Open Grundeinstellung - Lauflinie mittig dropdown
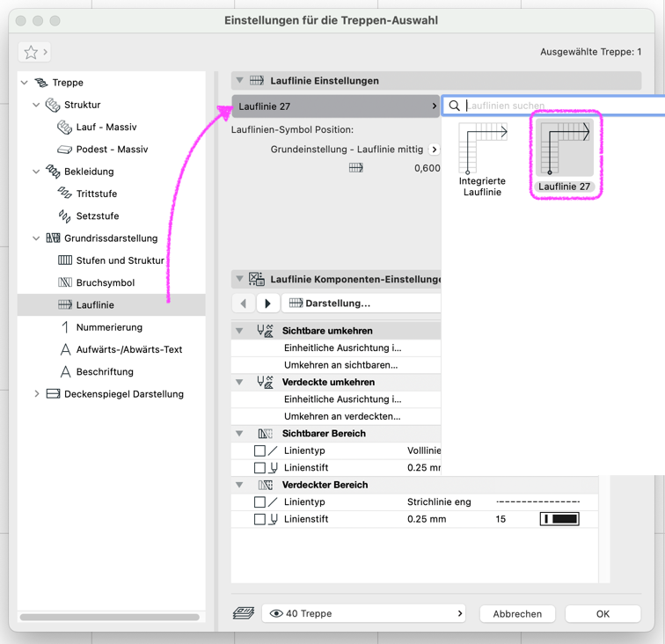The height and width of the screenshot is (644, 665). coord(434,150)
